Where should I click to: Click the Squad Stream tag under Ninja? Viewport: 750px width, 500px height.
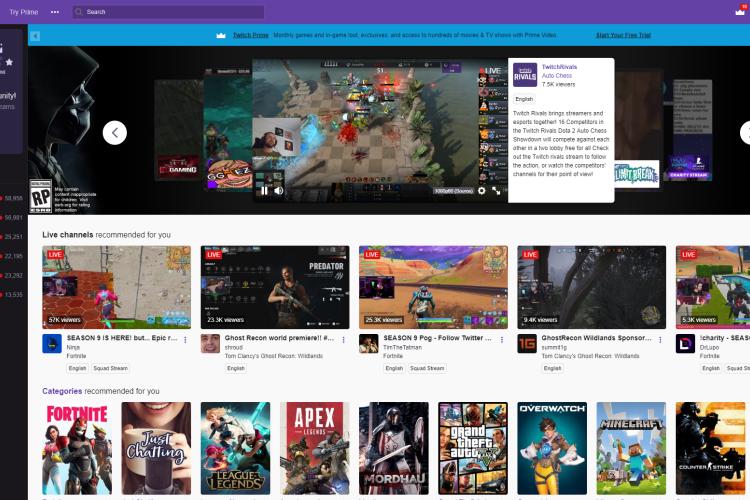(110, 368)
